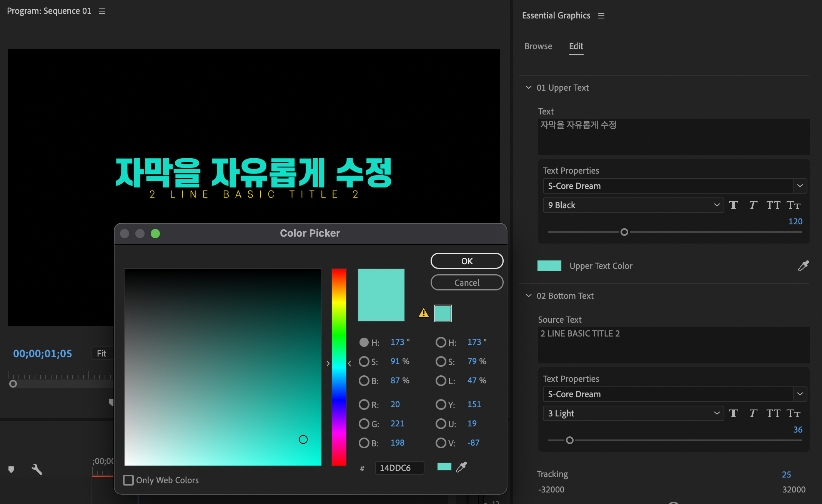Image resolution: width=822 pixels, height=504 pixels.
Task: Select the Red channel radio button
Action: click(x=364, y=405)
